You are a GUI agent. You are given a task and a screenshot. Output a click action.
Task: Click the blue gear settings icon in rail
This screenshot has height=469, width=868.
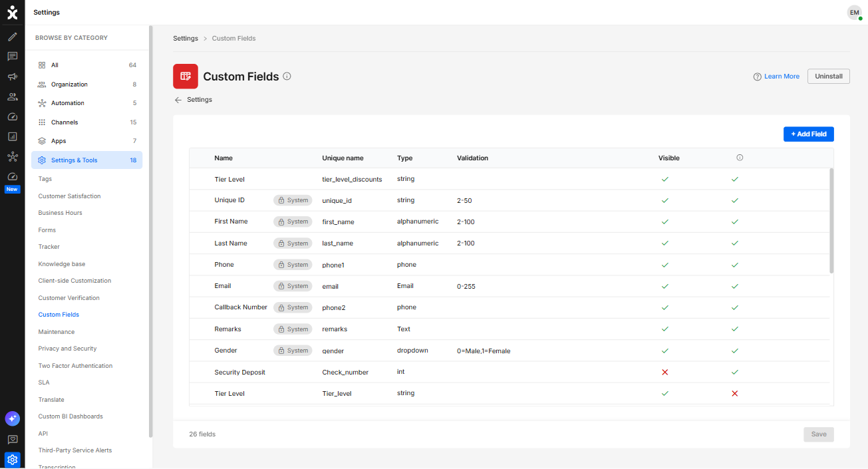12,460
